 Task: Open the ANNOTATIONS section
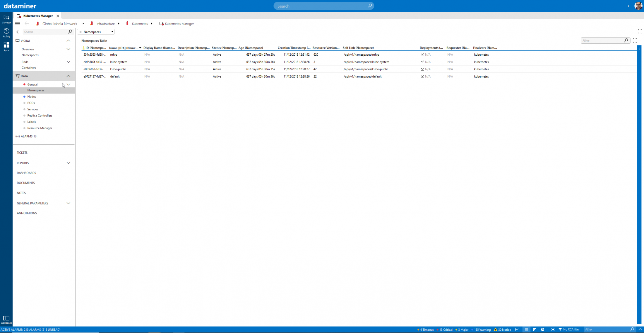coord(27,213)
